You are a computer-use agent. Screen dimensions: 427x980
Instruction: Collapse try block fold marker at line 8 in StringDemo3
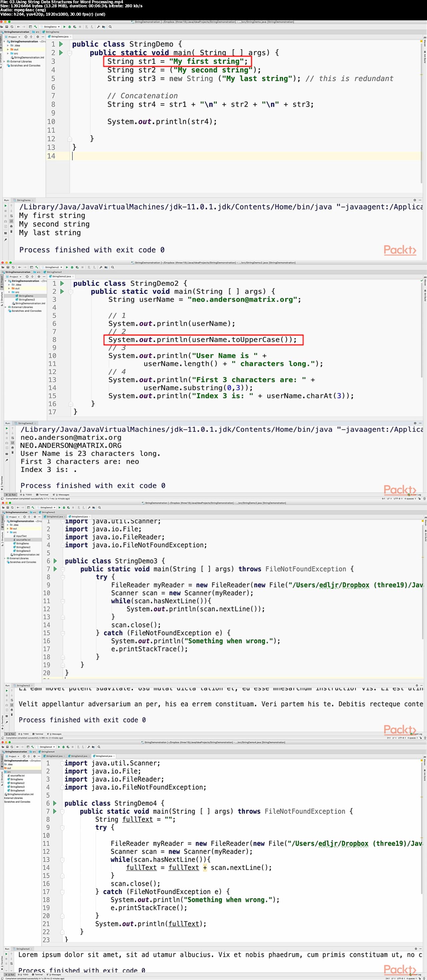click(x=63, y=577)
